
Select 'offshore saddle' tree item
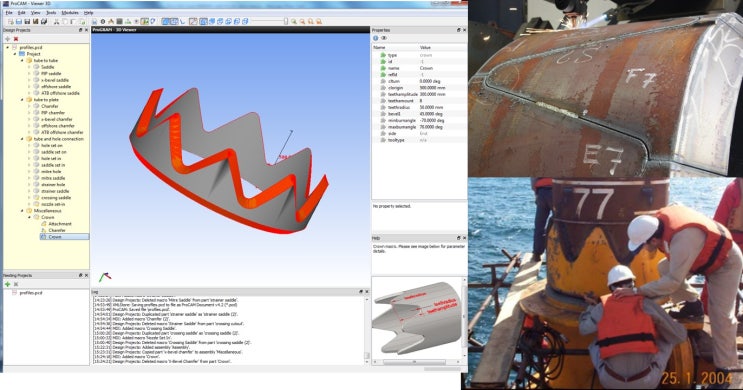click(56, 87)
